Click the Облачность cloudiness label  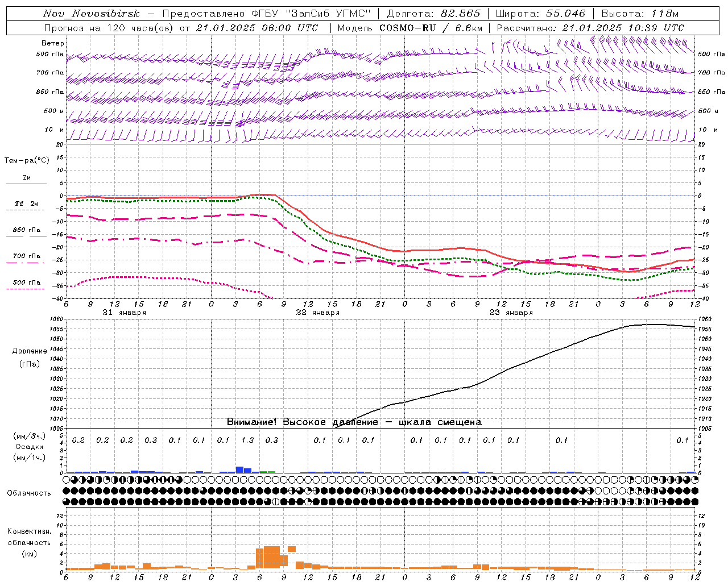(x=29, y=493)
